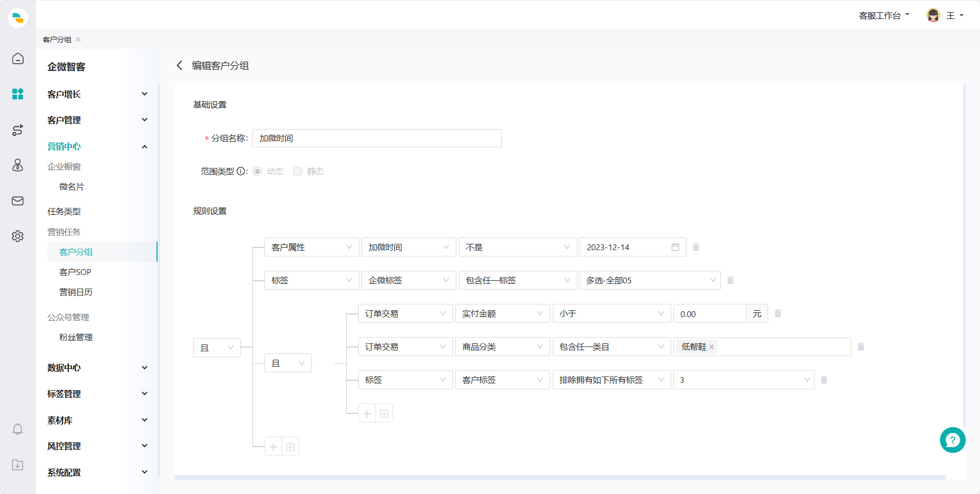
Task: Select 客户分组 in the sidebar
Action: (102, 252)
